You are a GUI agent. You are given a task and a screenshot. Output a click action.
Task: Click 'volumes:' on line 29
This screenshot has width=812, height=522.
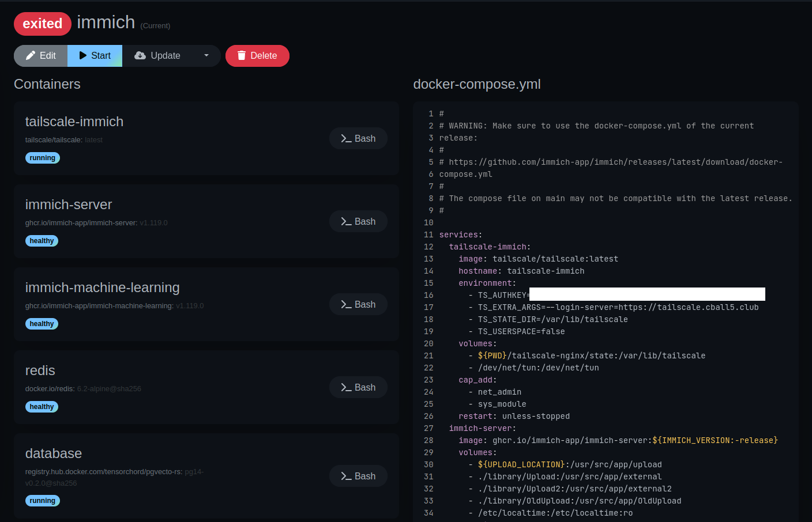pyautogui.click(x=478, y=453)
